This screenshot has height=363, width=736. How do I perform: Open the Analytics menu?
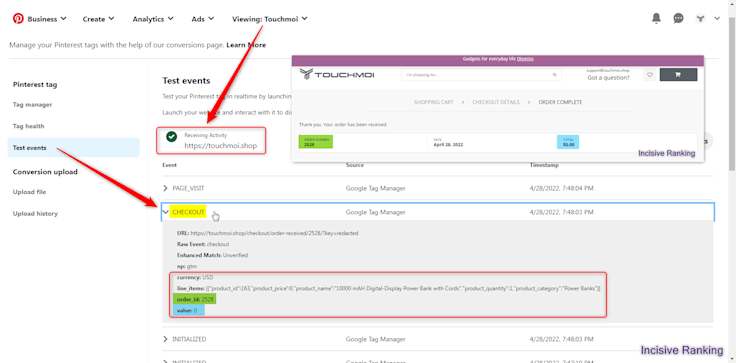153,19
